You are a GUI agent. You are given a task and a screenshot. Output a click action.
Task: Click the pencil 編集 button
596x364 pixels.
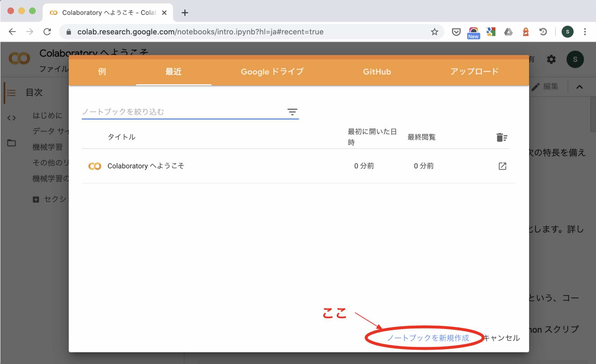point(545,86)
